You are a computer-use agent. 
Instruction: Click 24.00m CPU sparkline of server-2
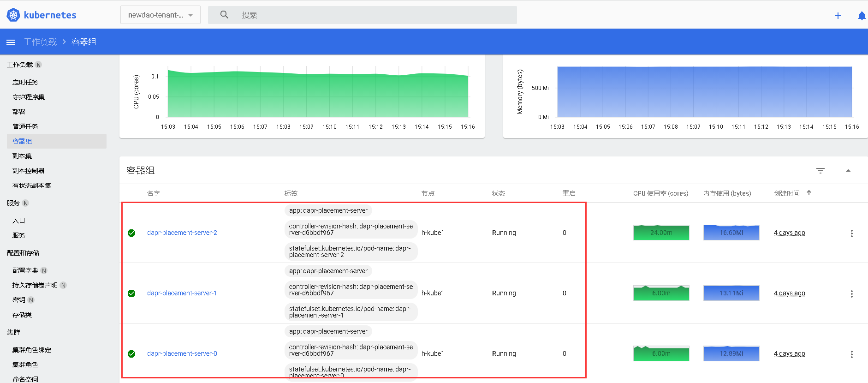pos(661,233)
